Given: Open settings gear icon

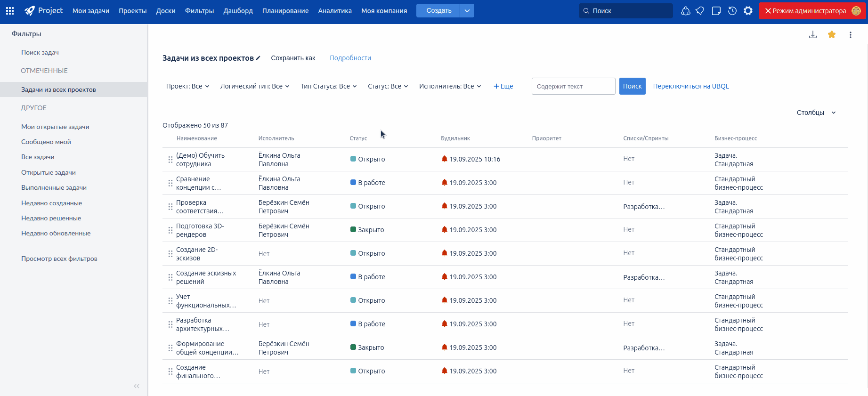Looking at the screenshot, I should (x=748, y=11).
